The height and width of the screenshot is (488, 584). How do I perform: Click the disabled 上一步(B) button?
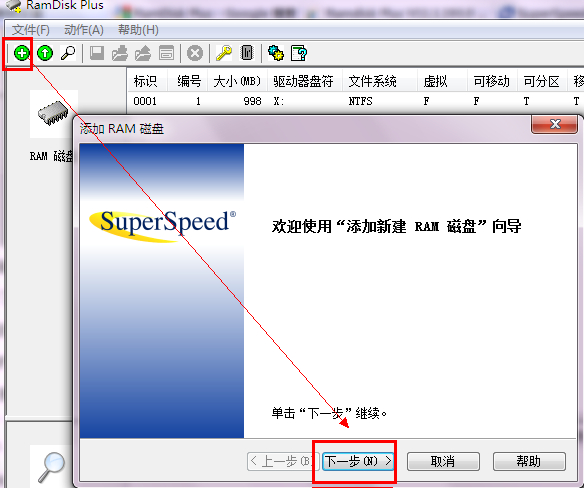coord(283,462)
